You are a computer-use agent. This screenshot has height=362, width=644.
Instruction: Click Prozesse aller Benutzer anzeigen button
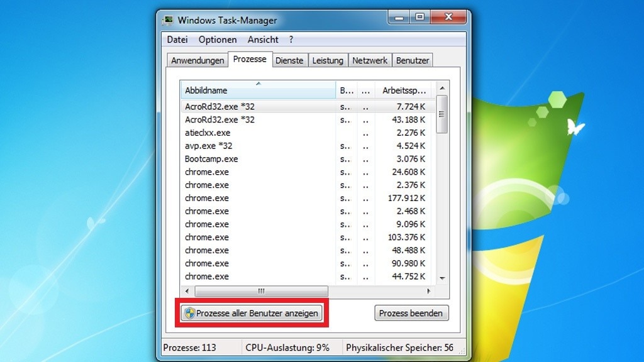coord(252,313)
